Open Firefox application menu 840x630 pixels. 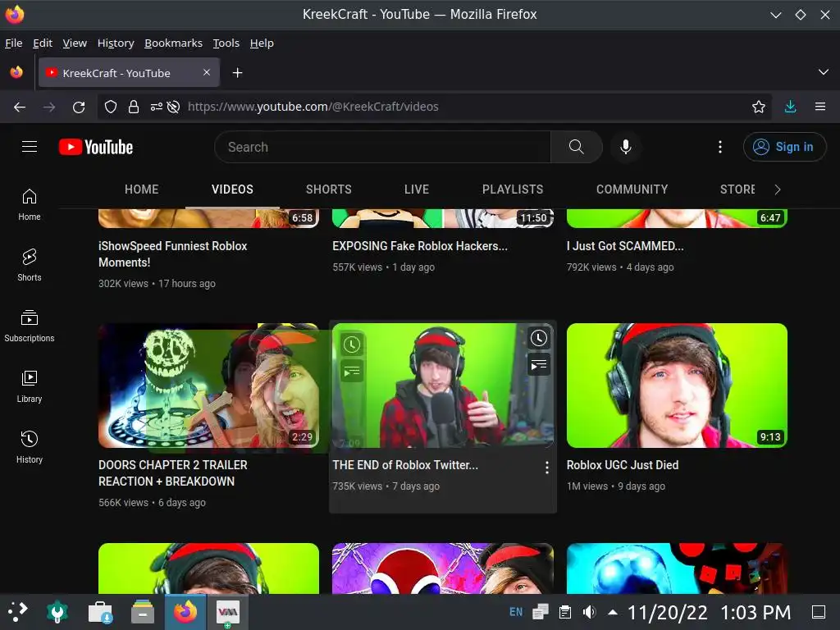coord(820,107)
